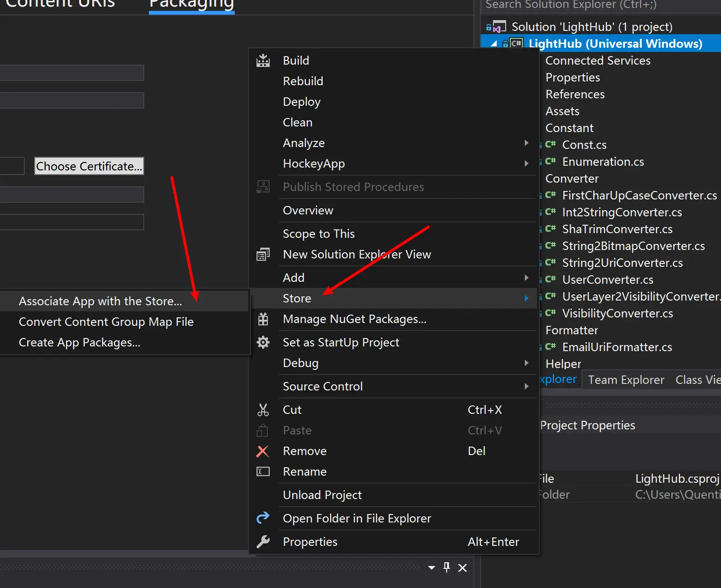Select the References node
Screen dimensions: 721x588
(x=575, y=94)
